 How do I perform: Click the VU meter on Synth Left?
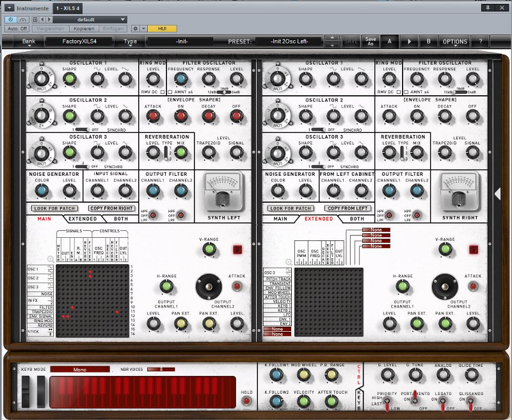point(224,191)
